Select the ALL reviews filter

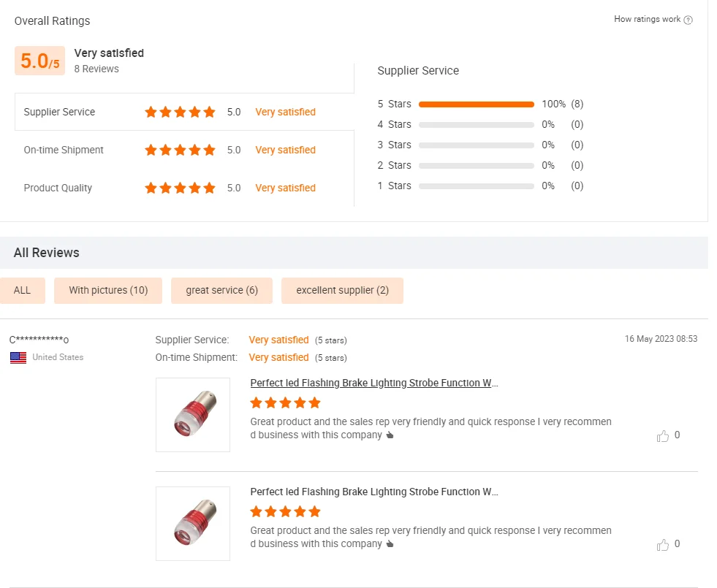(x=23, y=290)
